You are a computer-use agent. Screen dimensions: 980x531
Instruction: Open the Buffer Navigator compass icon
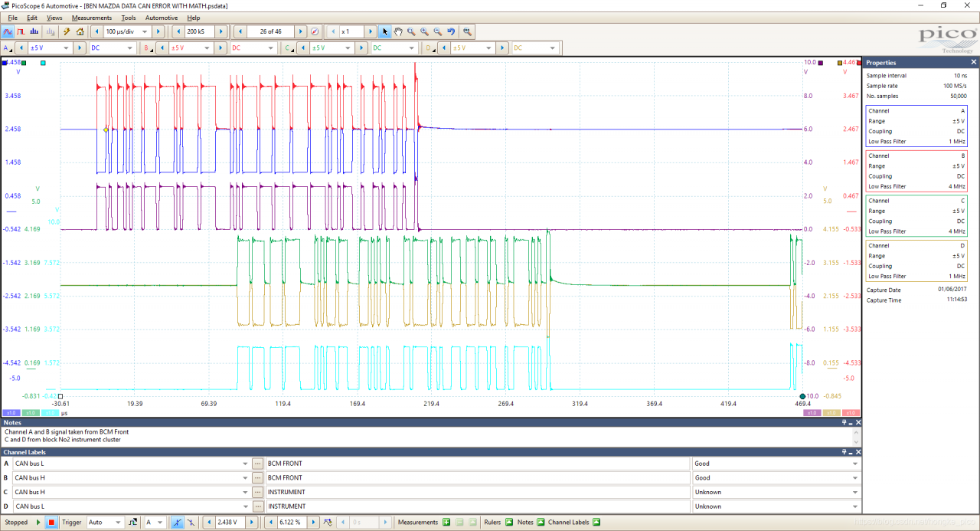pos(315,31)
